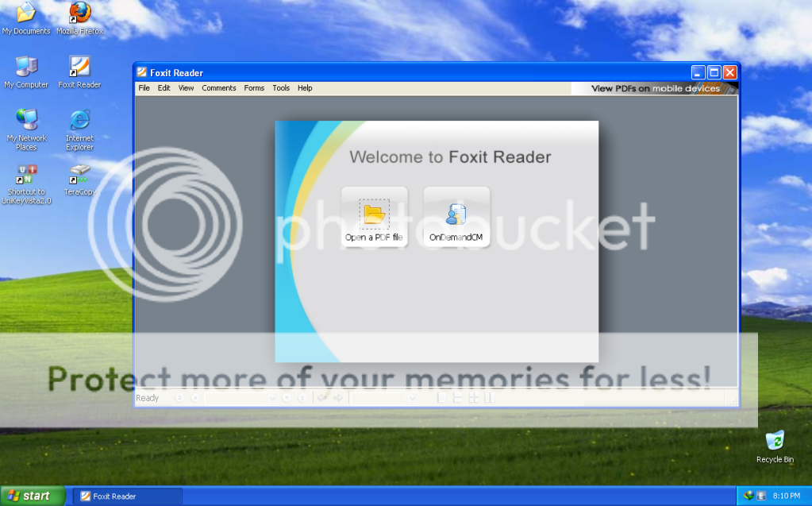
Task: Open the Help menu
Action: coord(305,88)
